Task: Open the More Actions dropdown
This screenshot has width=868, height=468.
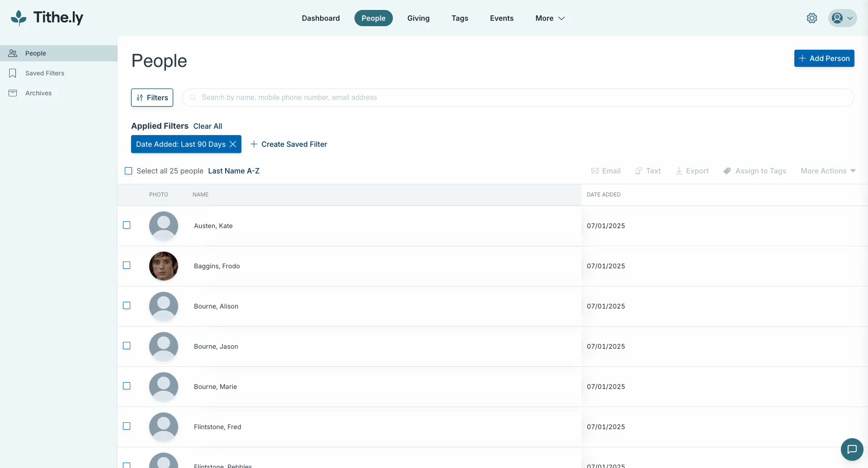Action: [x=828, y=171]
